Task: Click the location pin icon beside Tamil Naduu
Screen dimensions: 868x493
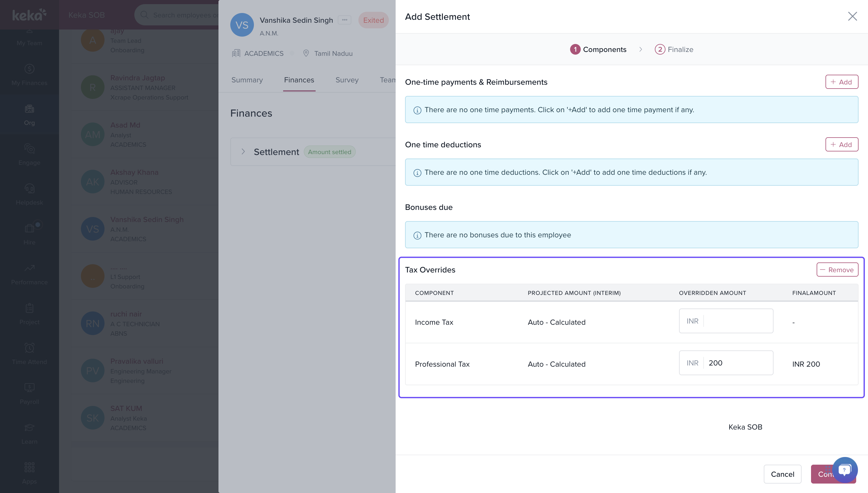Action: pyautogui.click(x=306, y=53)
